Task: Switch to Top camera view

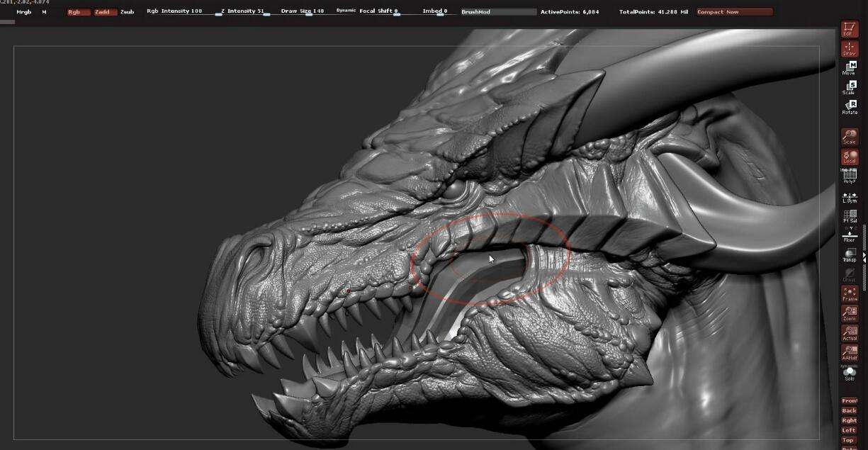Action: (850, 440)
